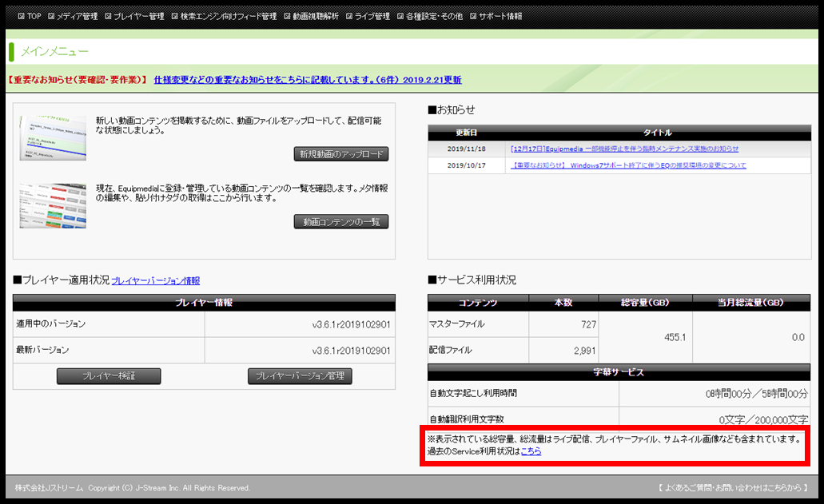Open past service usage こちら link
The width and height of the screenshot is (824, 504).
(x=531, y=451)
